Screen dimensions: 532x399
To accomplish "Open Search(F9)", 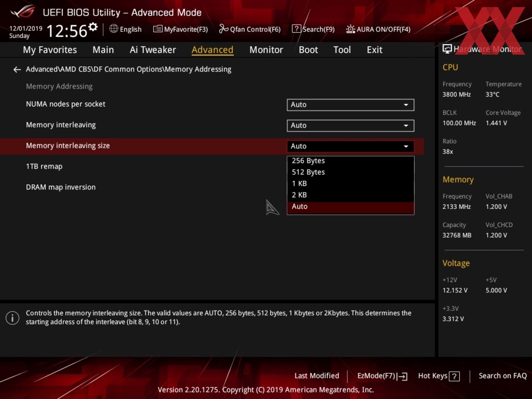I will (x=318, y=29).
